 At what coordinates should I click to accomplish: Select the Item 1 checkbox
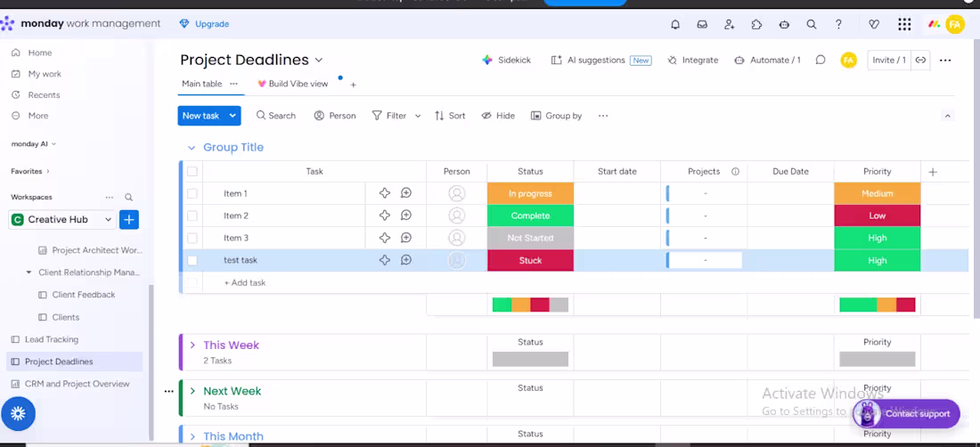tap(192, 193)
